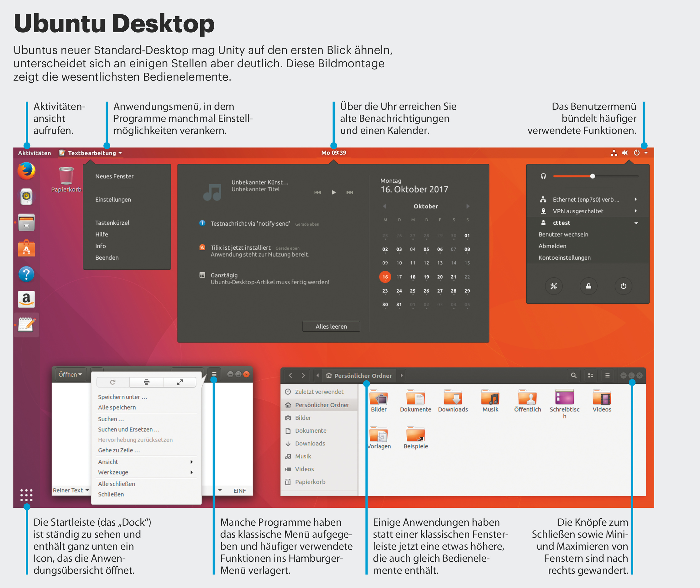Open Ubuntu Software orange bag icon
This screenshot has width=700, height=588.
[x=26, y=248]
